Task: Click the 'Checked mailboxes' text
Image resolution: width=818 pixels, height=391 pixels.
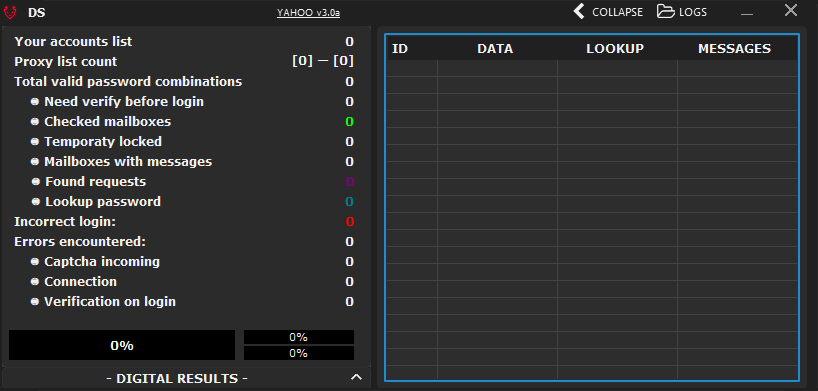Action: (107, 122)
